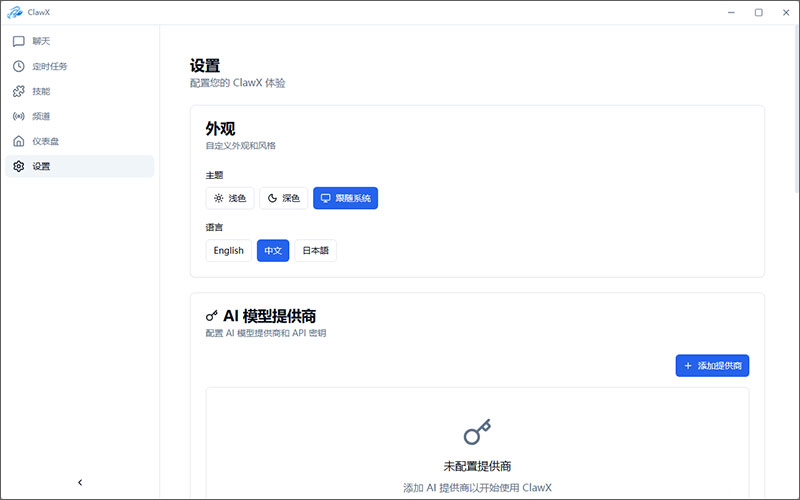Click 添加 AI 提供商以开始使用 ClawX text
The image size is (800, 500).
(477, 488)
